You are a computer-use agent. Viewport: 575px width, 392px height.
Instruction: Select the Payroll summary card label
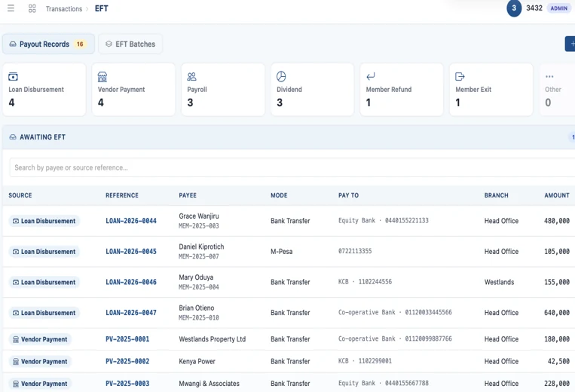tap(197, 90)
